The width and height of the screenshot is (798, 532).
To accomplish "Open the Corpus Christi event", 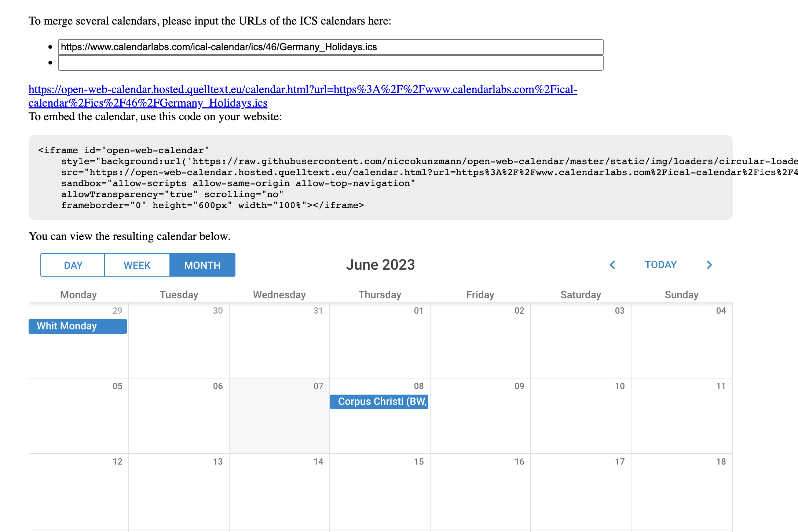I will tap(379, 402).
